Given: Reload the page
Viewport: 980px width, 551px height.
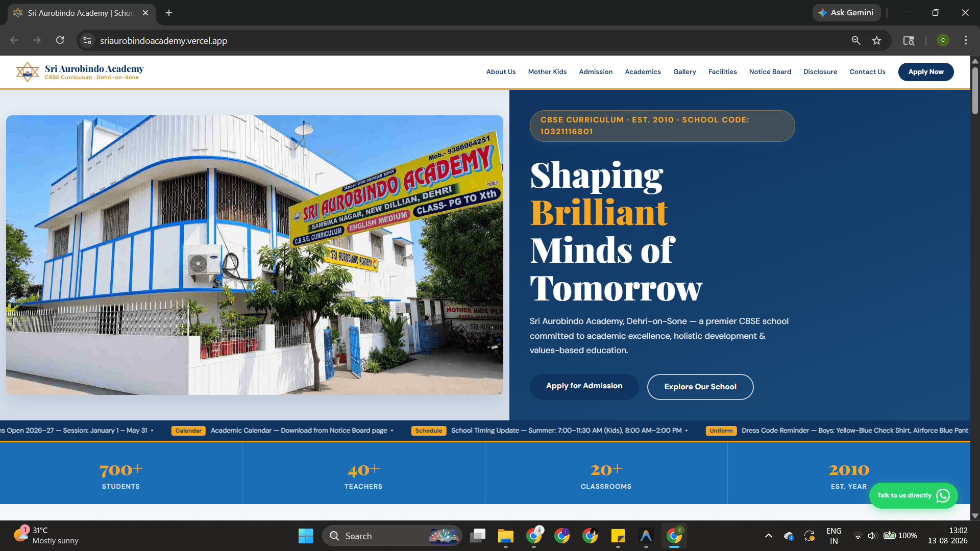Looking at the screenshot, I should click(x=60, y=40).
